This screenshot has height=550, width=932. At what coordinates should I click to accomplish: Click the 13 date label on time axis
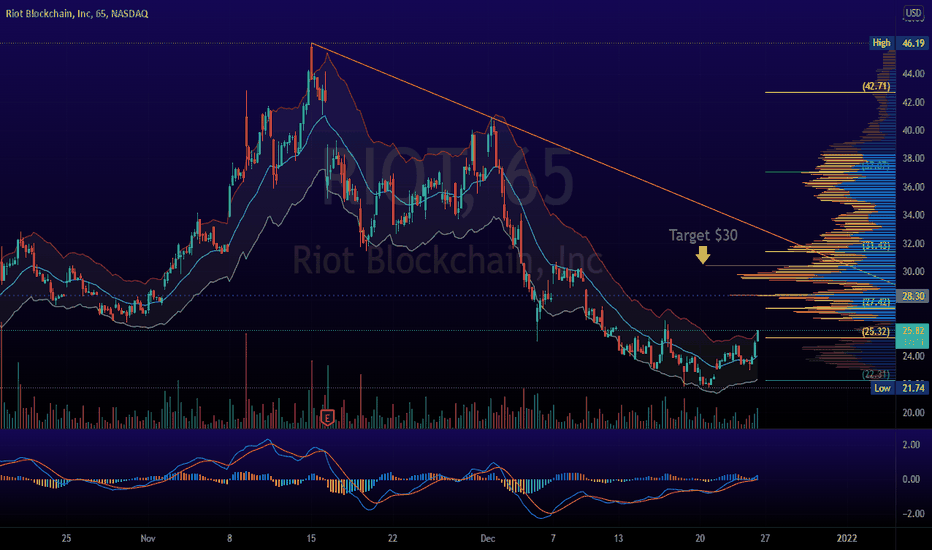tap(618, 538)
